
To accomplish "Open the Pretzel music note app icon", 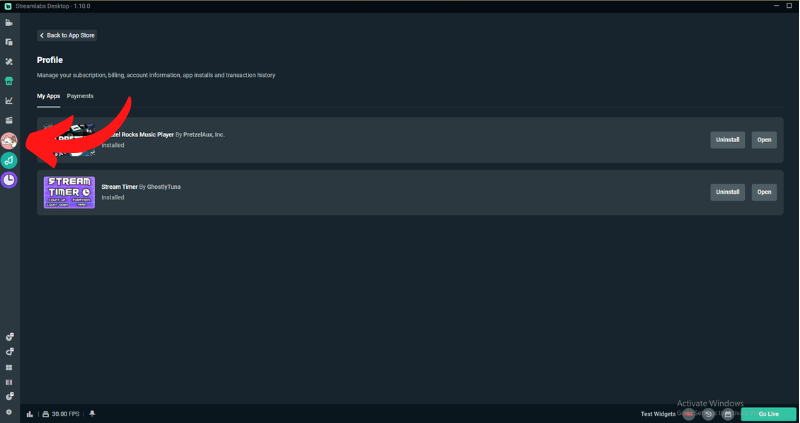I will pyautogui.click(x=9, y=160).
